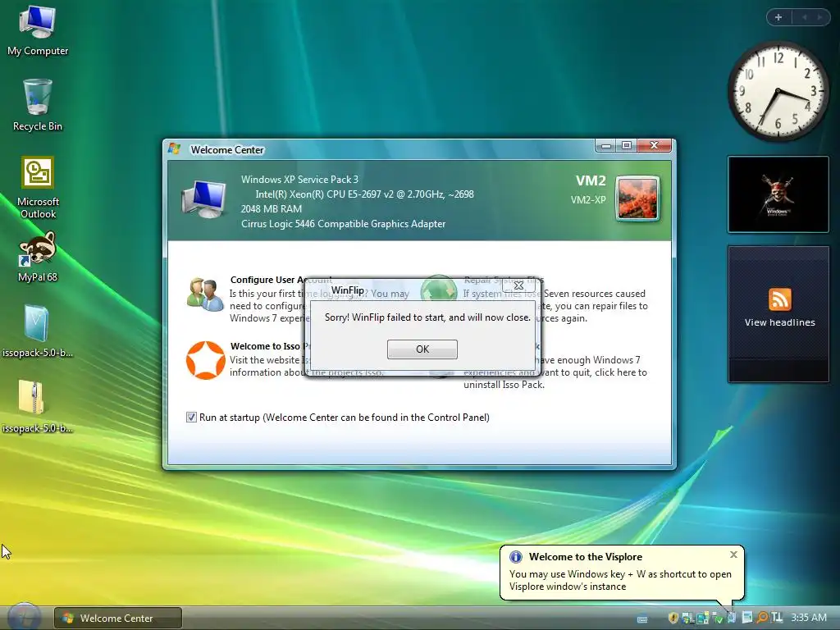Select the Recycle Bin icon
The width and height of the screenshot is (840, 630).
tap(38, 106)
